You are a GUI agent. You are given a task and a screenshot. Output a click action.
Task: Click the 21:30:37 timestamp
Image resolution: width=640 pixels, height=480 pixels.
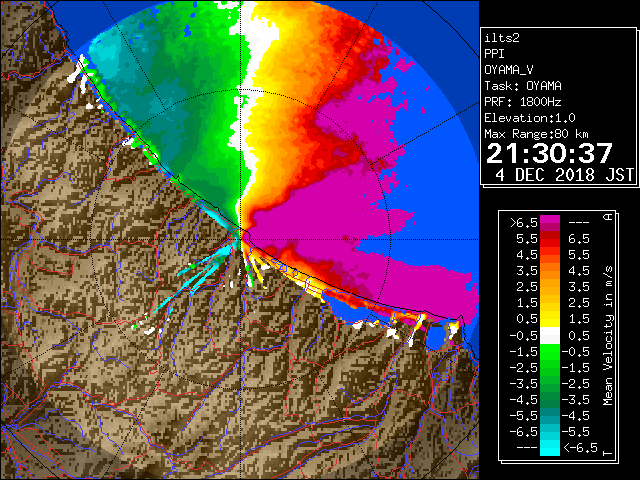pos(549,153)
